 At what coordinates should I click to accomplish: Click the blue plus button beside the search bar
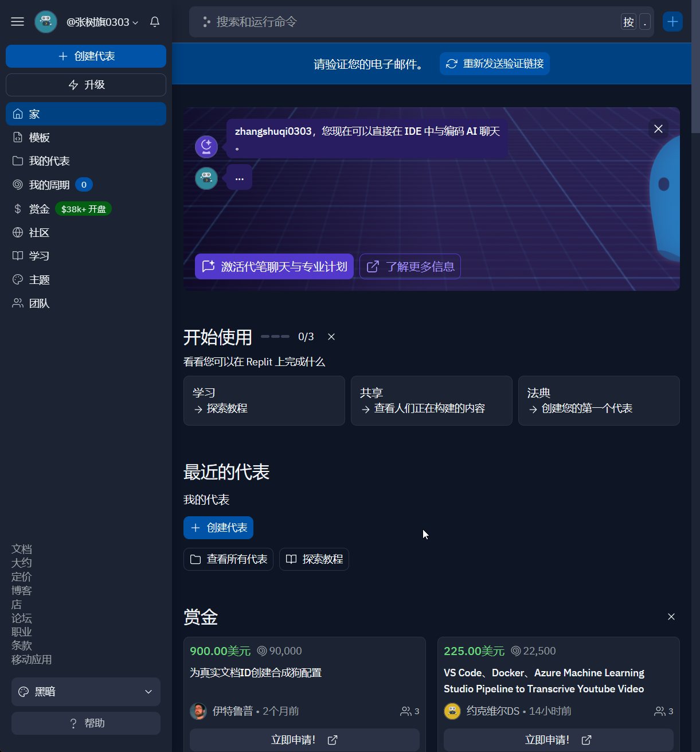(672, 21)
